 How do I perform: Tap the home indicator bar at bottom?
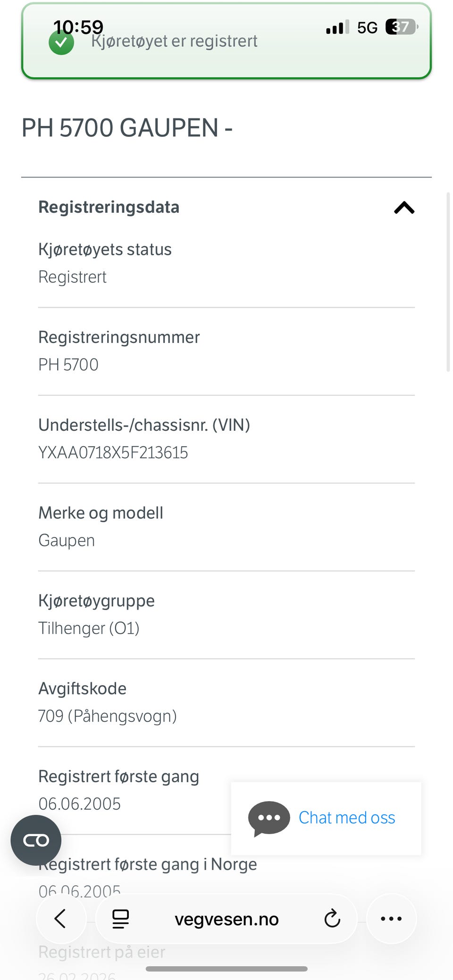[x=226, y=969]
